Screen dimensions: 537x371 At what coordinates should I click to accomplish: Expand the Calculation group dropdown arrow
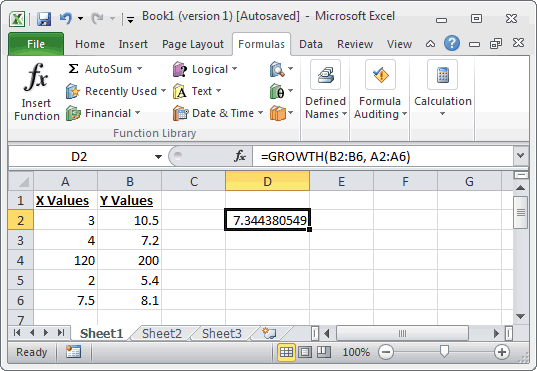(442, 113)
